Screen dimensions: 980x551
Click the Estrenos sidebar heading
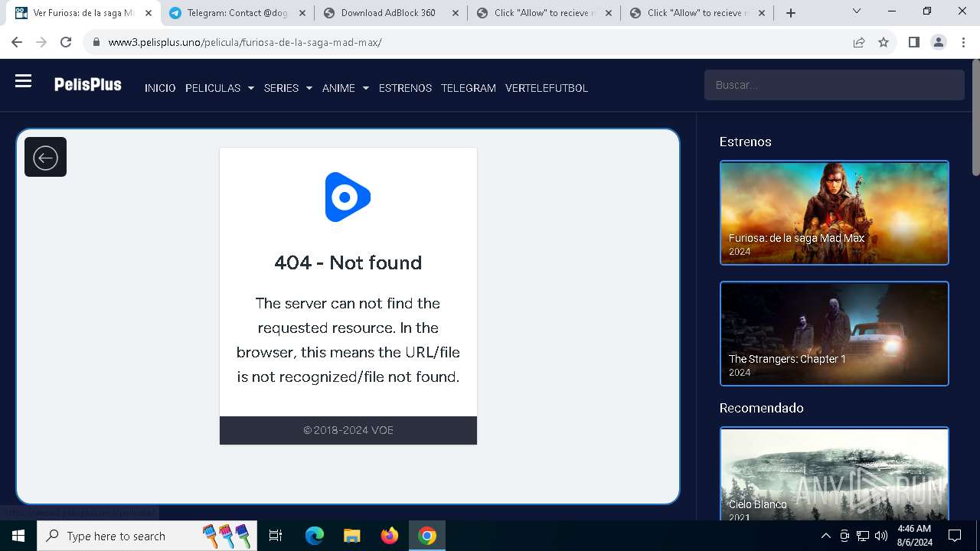click(x=745, y=142)
